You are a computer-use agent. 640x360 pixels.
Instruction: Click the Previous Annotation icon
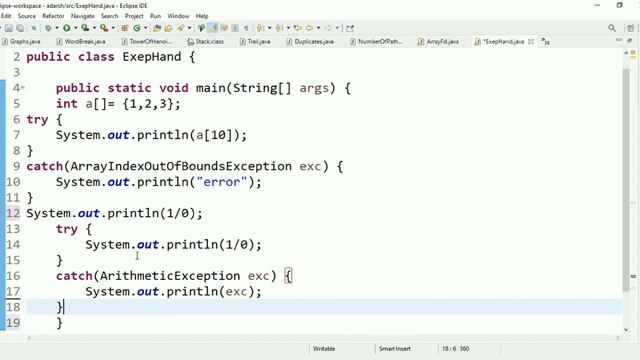pyautogui.click(x=279, y=28)
